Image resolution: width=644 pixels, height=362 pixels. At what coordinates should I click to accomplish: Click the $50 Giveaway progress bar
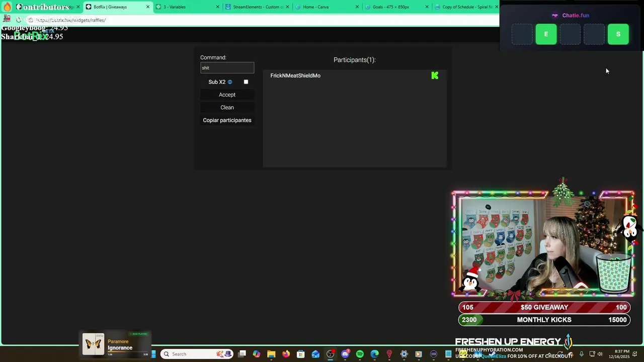(544, 307)
